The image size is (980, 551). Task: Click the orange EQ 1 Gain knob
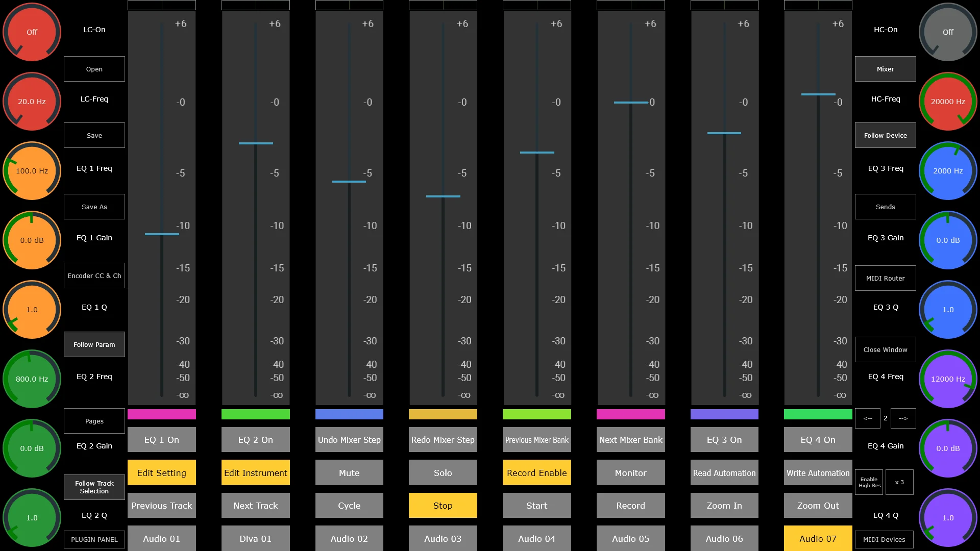click(x=32, y=240)
